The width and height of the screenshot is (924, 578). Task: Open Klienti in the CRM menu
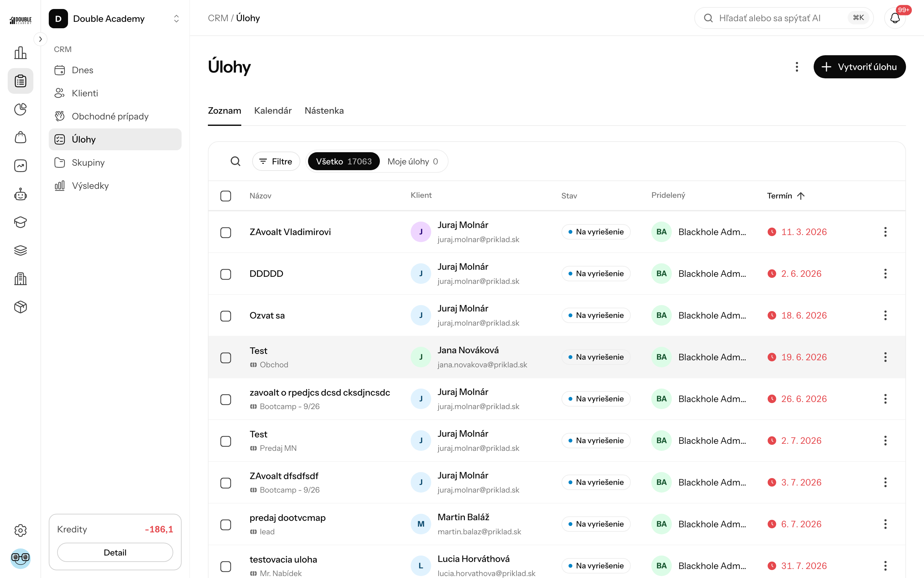point(115,93)
